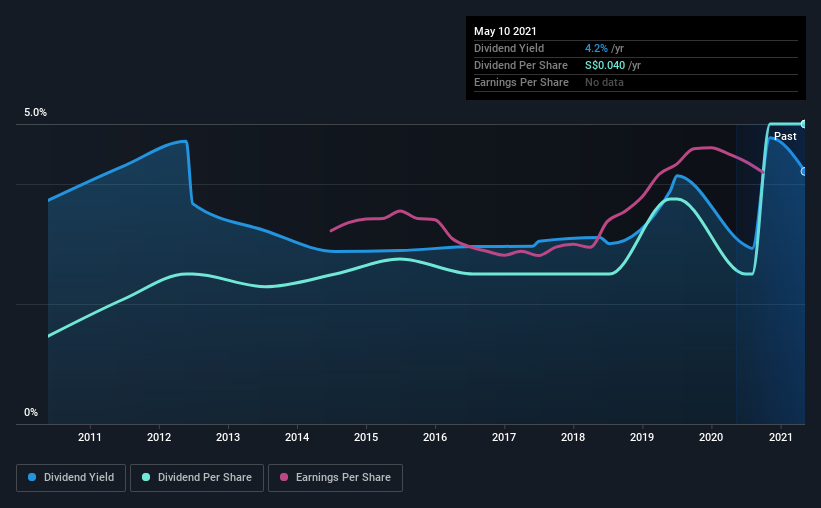Screen dimensions: 821x508
Task: Select the 2015 label on the x-axis
Action: click(366, 437)
